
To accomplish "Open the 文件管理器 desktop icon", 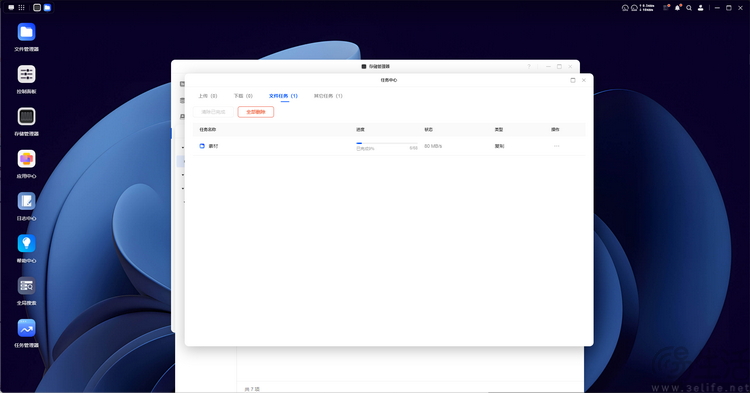I will (x=26, y=32).
